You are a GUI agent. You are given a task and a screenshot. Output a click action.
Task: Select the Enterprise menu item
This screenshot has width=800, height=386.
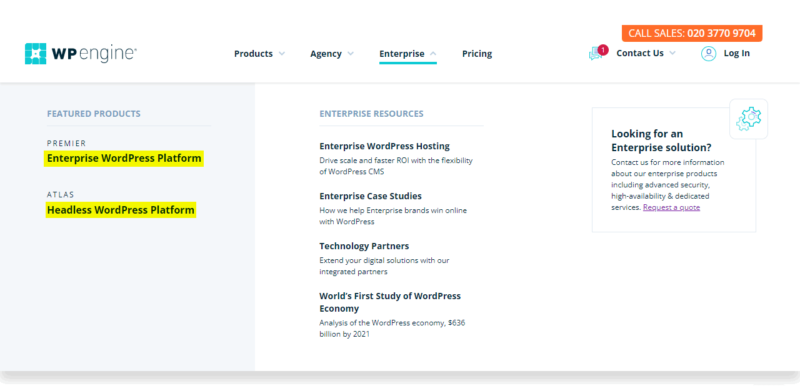402,54
